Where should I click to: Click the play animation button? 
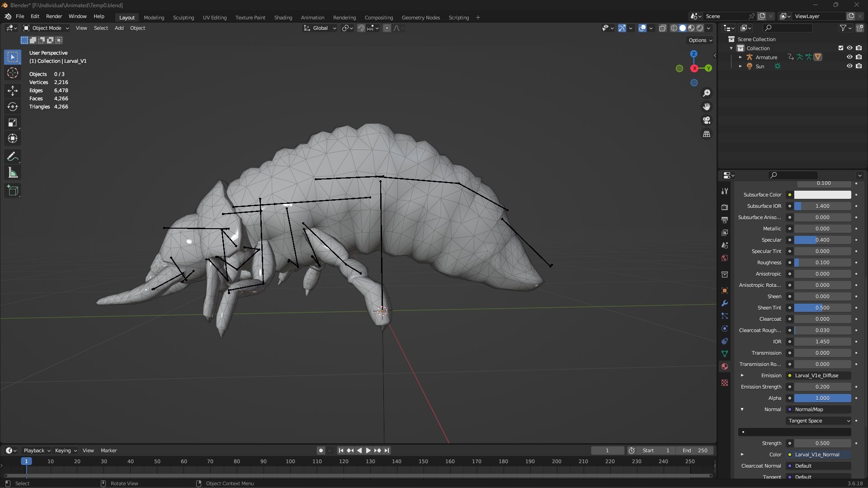click(368, 450)
